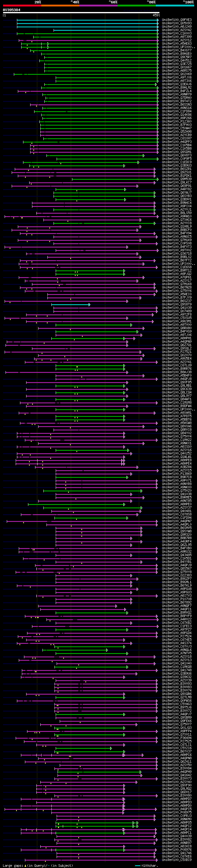The image size is (197, 868).
Task: Select hit label UniRef100_Q9C5R7
Action: click(177, 57)
